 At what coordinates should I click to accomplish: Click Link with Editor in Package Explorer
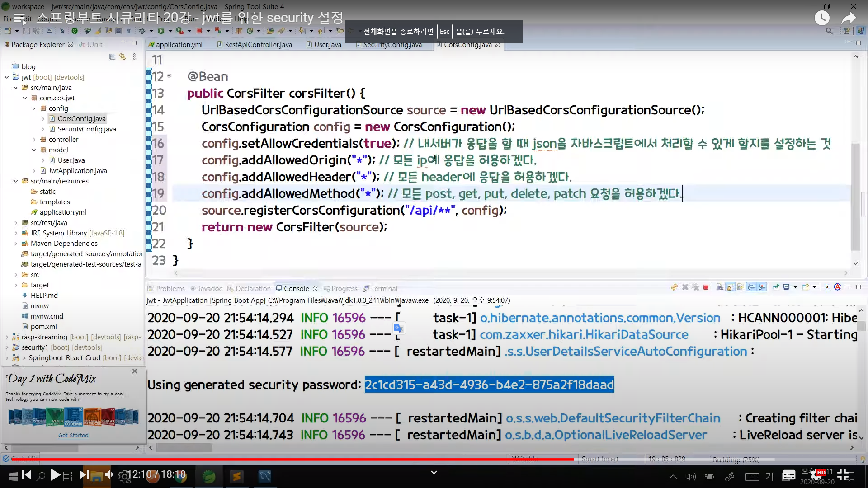123,57
